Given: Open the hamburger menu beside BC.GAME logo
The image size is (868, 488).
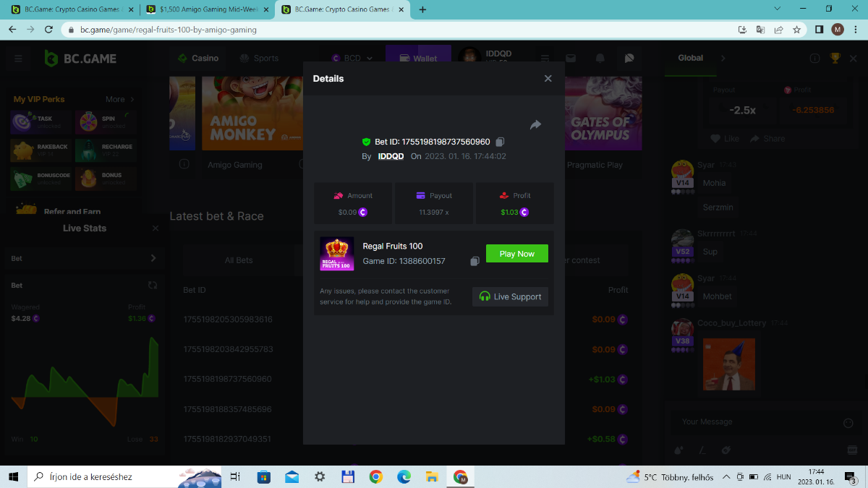Looking at the screenshot, I should [18, 59].
